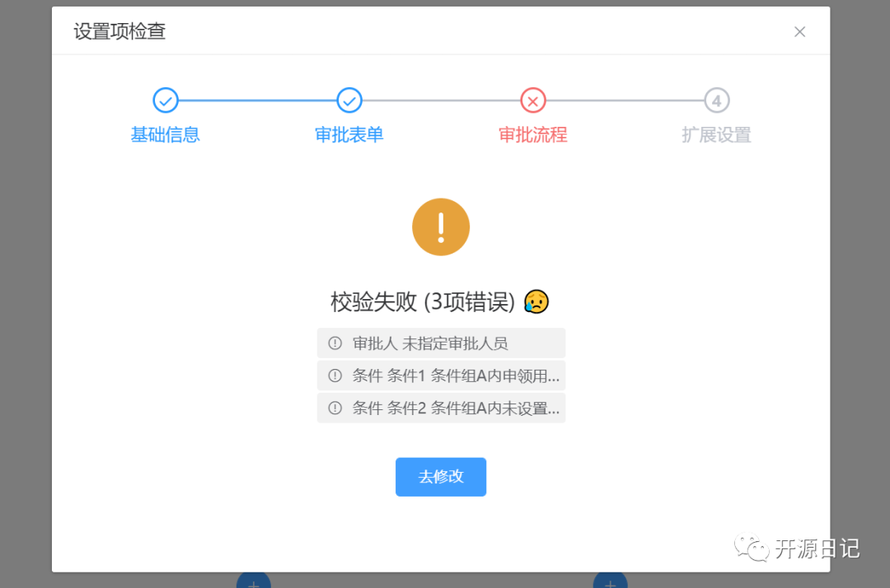Click the warning icon beside 条件1 error
Viewport: 890px width, 588px height.
pyautogui.click(x=335, y=376)
